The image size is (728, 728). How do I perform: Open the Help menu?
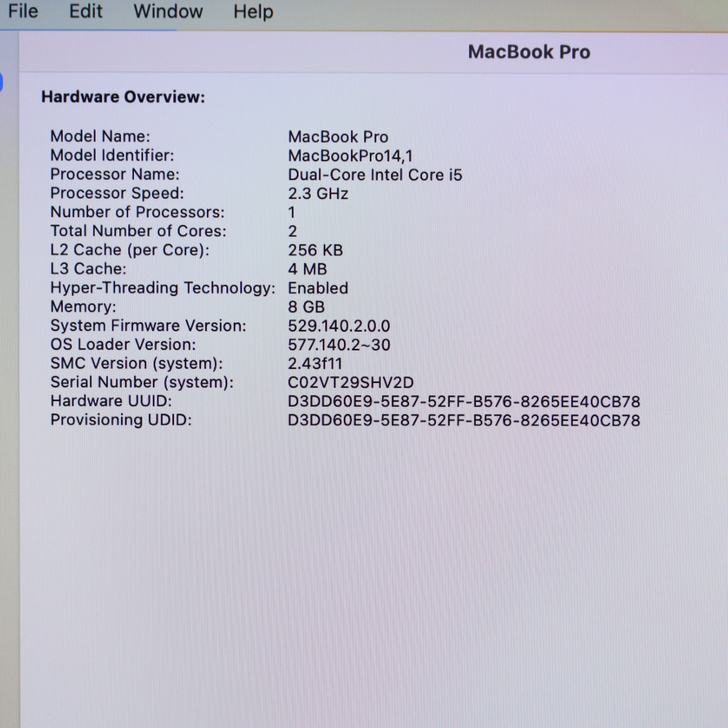point(253,11)
